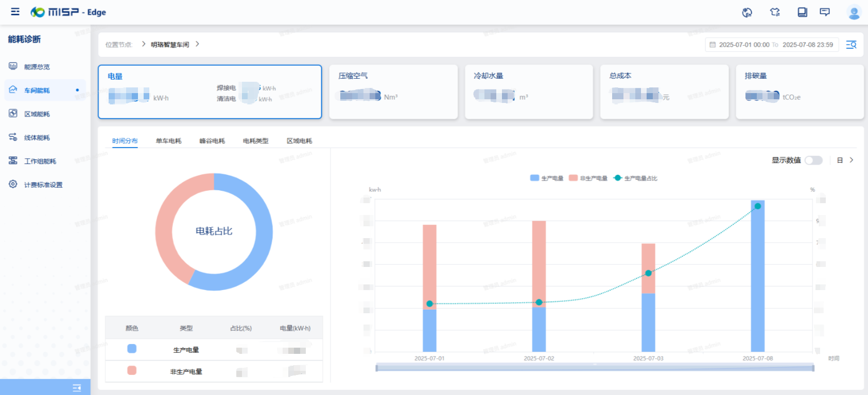This screenshot has width=868, height=395.
Task: Hide the 非生产电量 legend series
Action: pos(588,178)
